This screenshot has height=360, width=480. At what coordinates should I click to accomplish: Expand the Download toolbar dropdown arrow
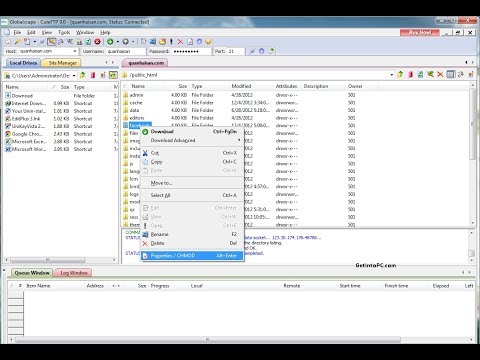(118, 42)
